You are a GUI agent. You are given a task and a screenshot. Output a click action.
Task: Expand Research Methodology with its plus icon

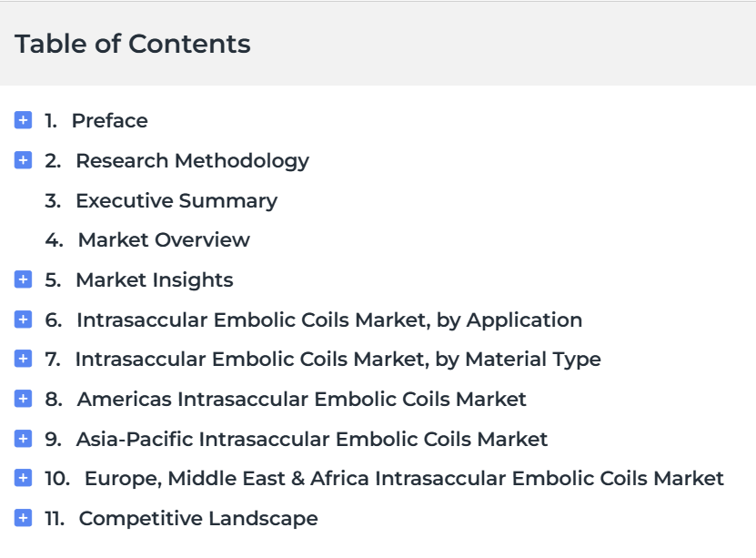[x=23, y=160]
